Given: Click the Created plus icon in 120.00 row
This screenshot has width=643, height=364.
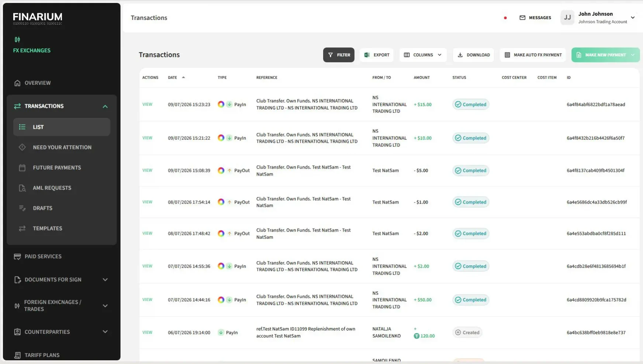Looking at the screenshot, I should [458, 332].
